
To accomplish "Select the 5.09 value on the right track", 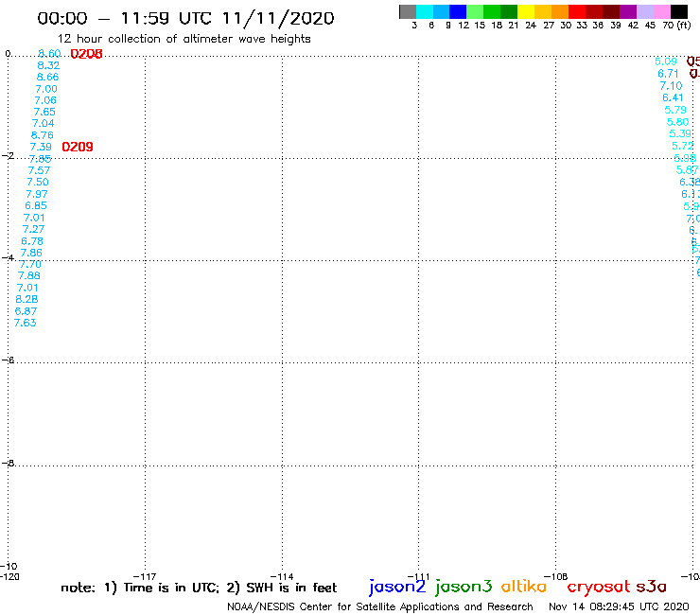I will tap(666, 61).
